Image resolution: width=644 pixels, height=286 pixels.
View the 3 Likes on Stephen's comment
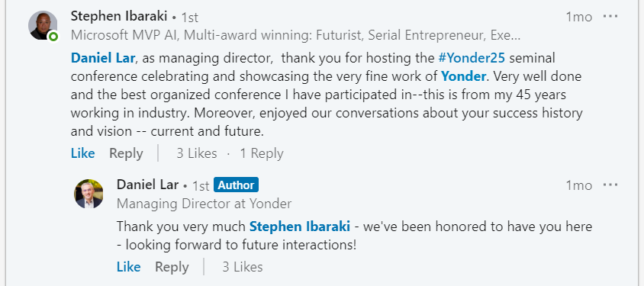click(197, 153)
